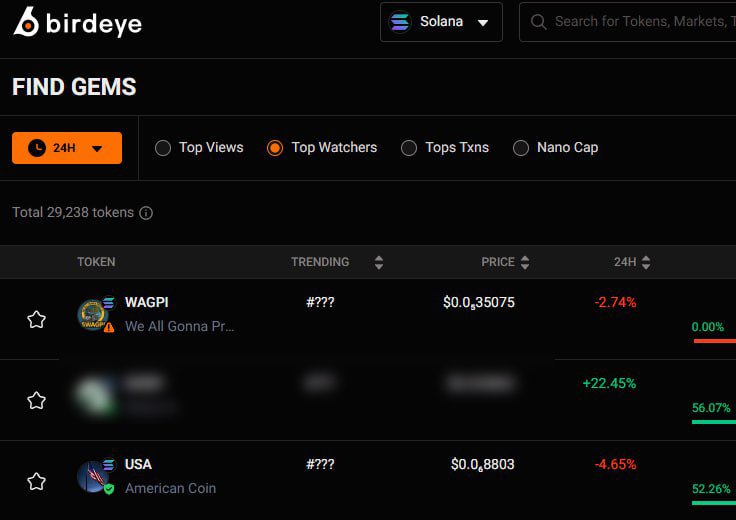The height and width of the screenshot is (520, 736).
Task: Open the Solana chain selector
Action: (x=441, y=22)
